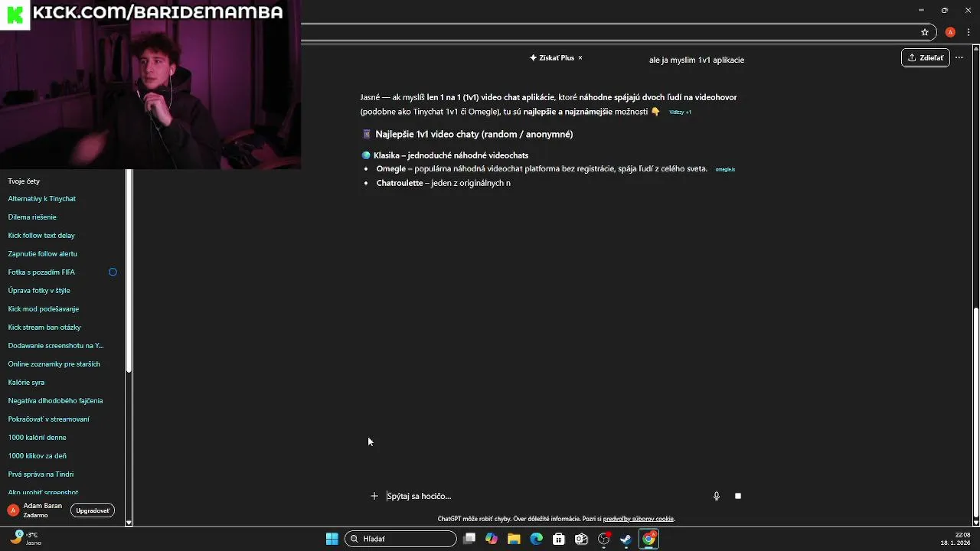Screen dimensions: 980x551
Task: Open the weather widget showing Jasno
Action: (x=24, y=539)
